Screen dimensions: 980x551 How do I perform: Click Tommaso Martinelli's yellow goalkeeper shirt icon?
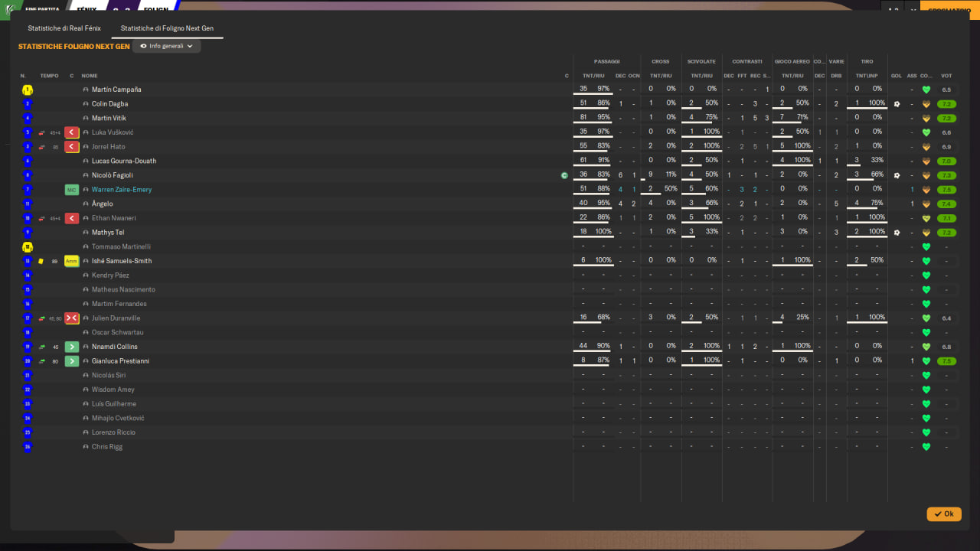point(28,247)
